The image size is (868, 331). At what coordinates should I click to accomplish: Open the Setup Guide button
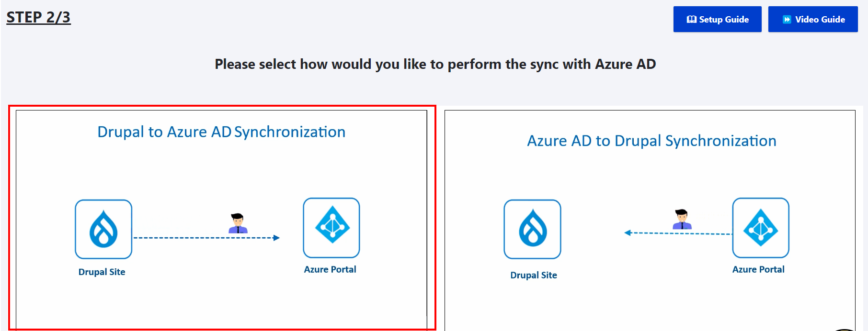coord(717,20)
